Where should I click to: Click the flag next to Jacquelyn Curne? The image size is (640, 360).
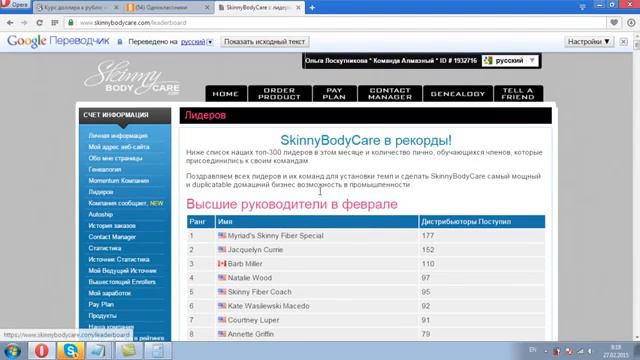click(x=222, y=249)
